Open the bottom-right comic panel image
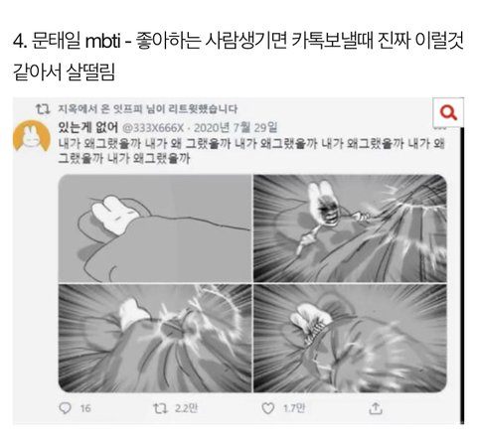Viewport: 477px width, 448px height. tap(350, 339)
